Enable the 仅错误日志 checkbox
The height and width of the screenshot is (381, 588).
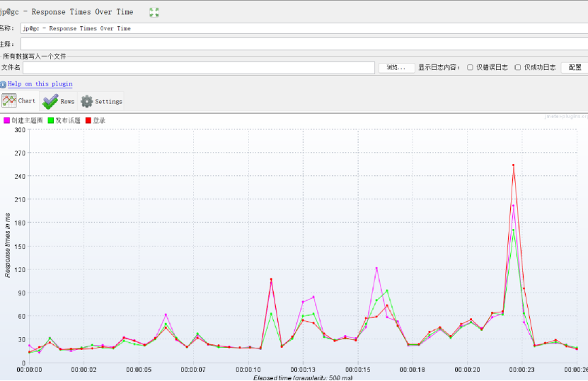(470, 67)
